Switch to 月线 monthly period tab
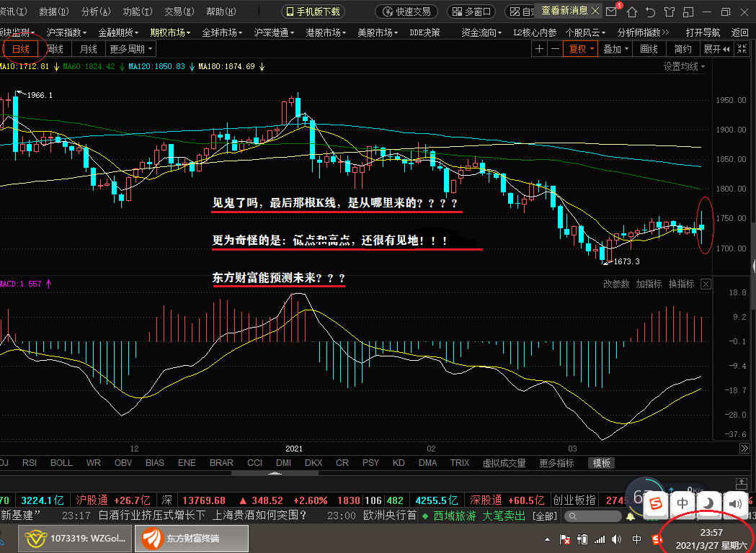This screenshot has width=756, height=553. (88, 49)
